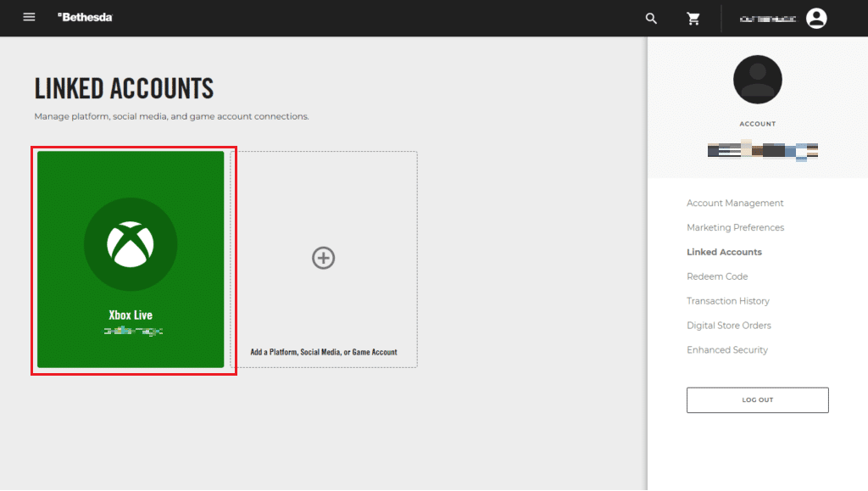Viewport: 868px width, 491px height.
Task: Open Account Management
Action: 735,204
